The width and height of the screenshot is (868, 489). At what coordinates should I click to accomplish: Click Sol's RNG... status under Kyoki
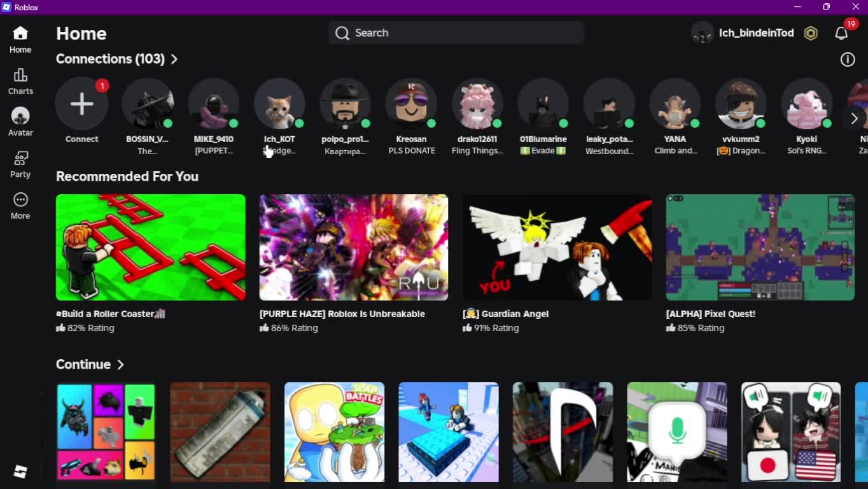[x=807, y=151]
